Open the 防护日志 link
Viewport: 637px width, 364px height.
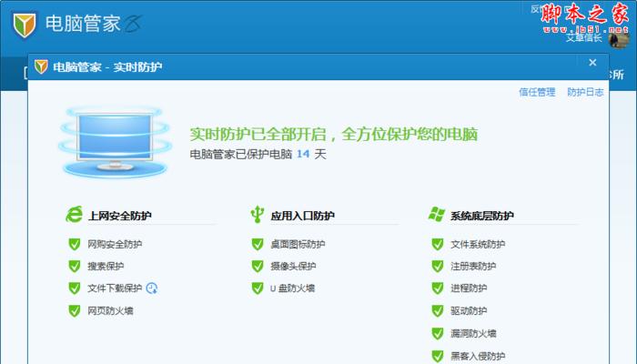[585, 92]
